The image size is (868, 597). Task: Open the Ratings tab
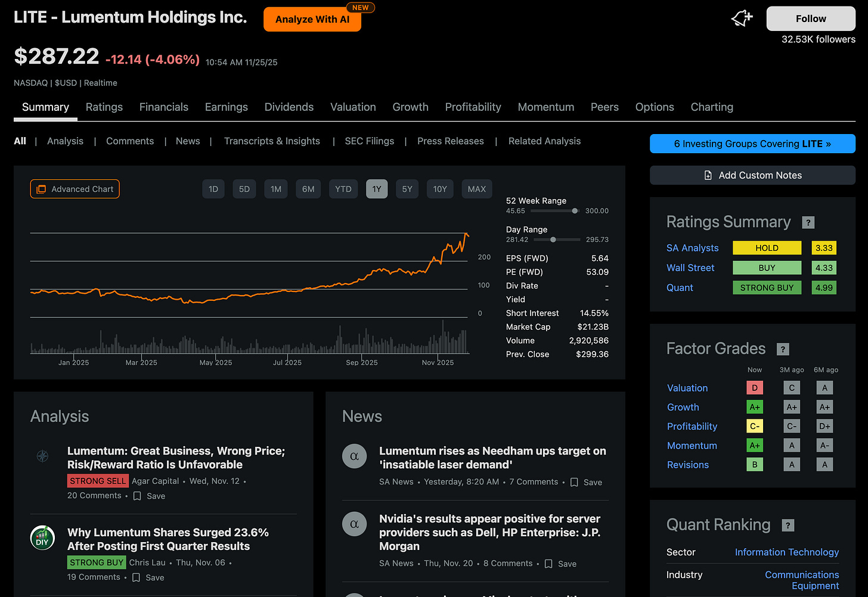pyautogui.click(x=104, y=107)
